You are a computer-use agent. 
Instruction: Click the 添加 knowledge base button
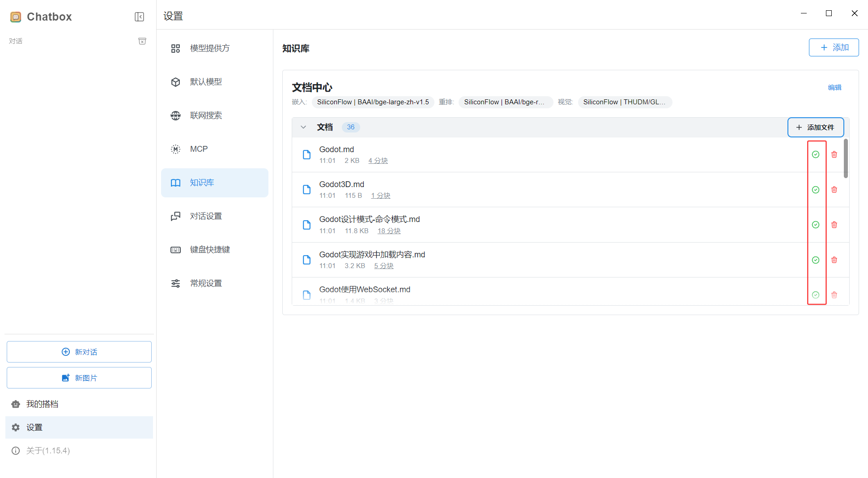[834, 47]
